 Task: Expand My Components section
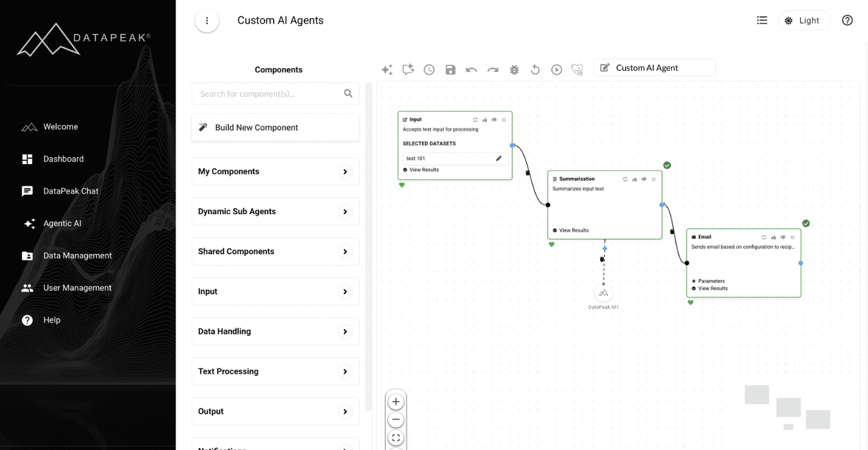(x=275, y=171)
